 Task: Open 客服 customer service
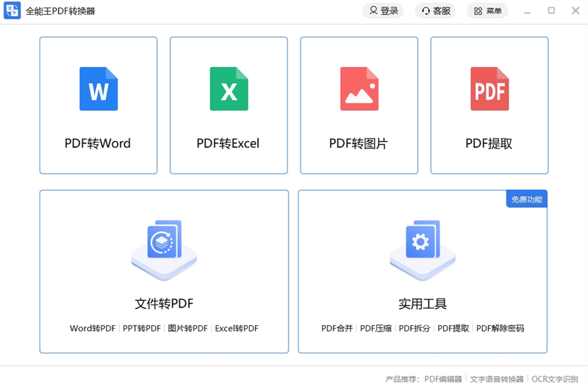point(435,10)
